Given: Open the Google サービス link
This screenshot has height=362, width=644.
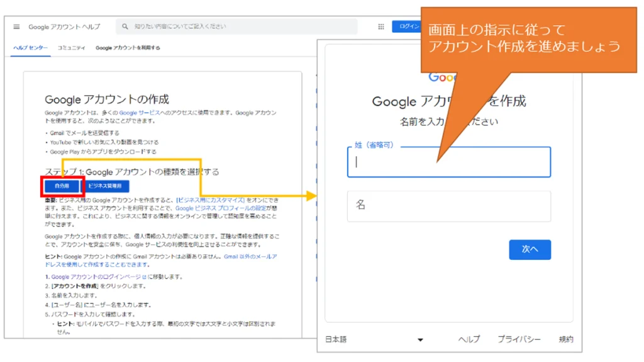Looking at the screenshot, I should pyautogui.click(x=136, y=113).
